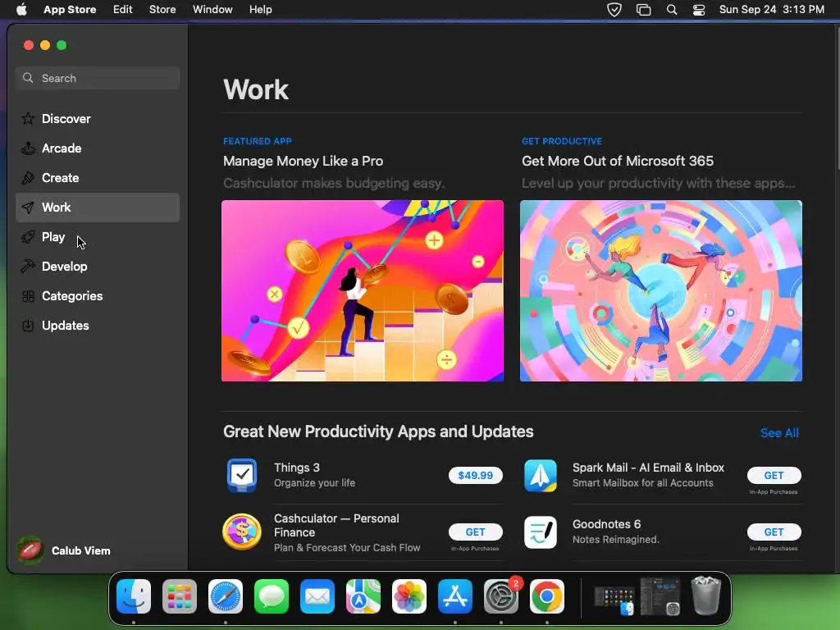This screenshot has width=840, height=630.
Task: Open the Edit menu
Action: pos(123,10)
